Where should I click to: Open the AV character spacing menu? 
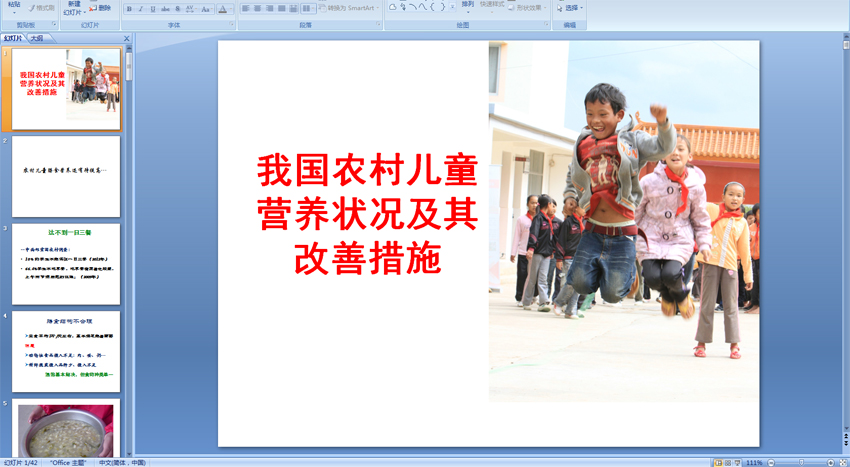(x=191, y=9)
